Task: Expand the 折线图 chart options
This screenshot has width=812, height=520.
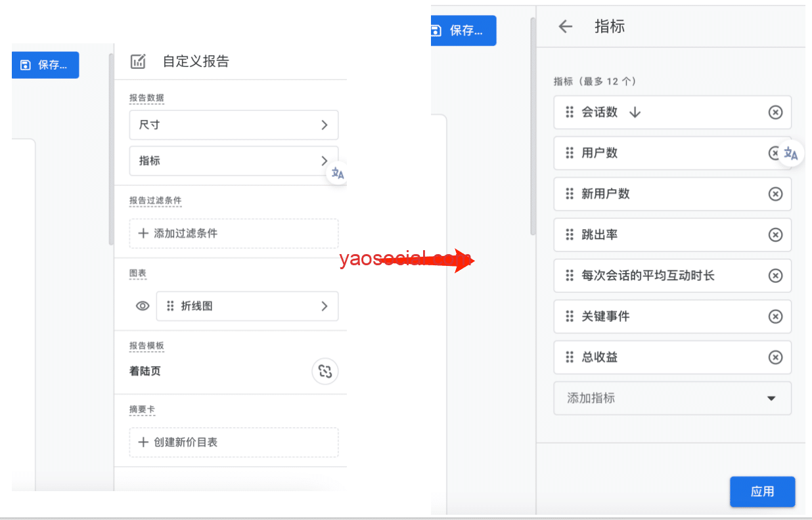Action: pos(247,306)
